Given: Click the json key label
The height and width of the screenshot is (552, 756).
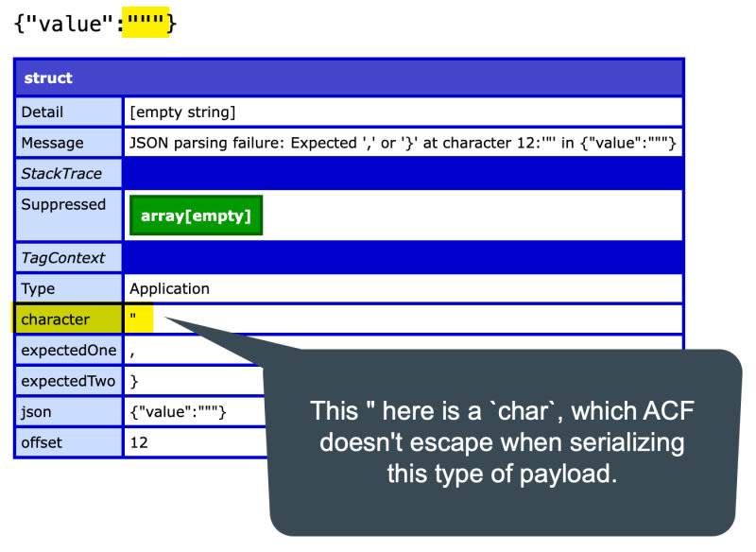Looking at the screenshot, I should pos(37,412).
